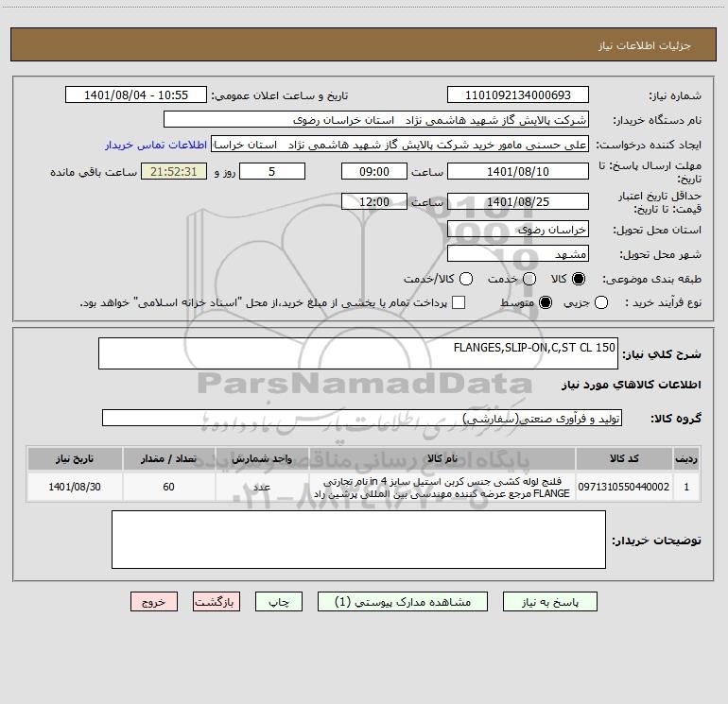The width and height of the screenshot is (728, 704).
Task: Click the general description field FLANGES,SLIP-ON
Action: 358,353
